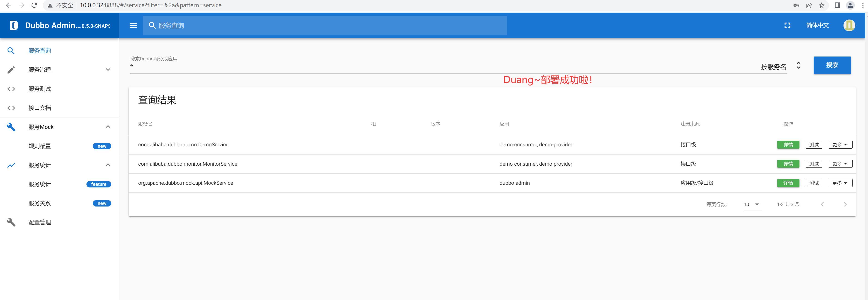Click the 服务Mock wrench icon

pyautogui.click(x=11, y=127)
